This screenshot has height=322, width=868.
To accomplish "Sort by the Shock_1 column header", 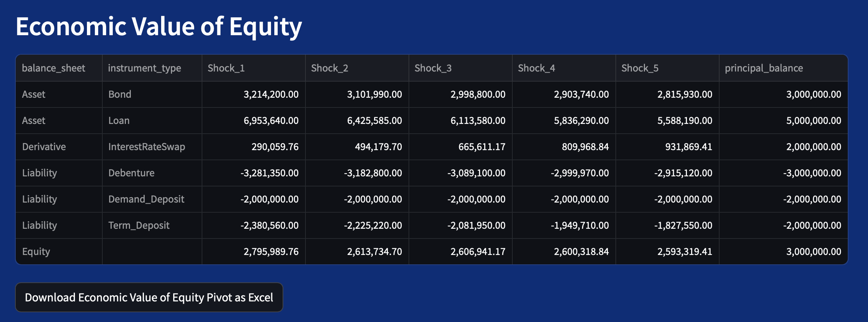I will [x=226, y=68].
